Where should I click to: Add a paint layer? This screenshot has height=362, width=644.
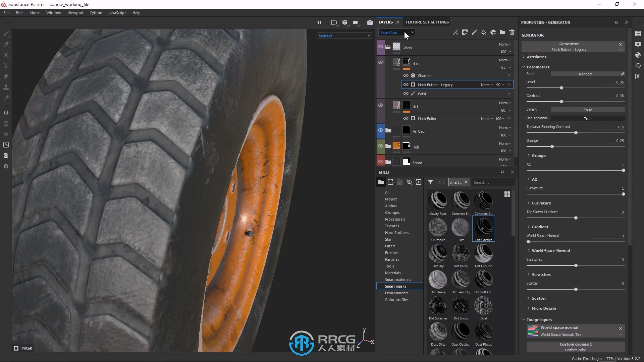(474, 33)
